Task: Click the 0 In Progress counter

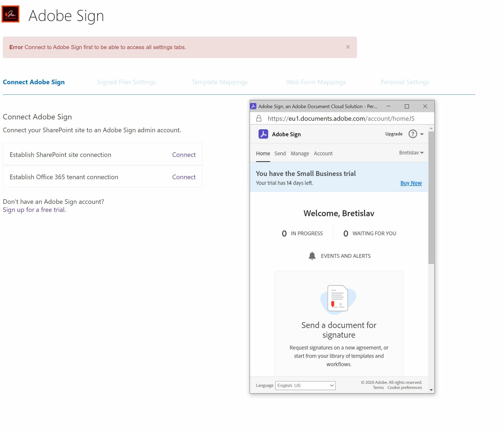Action: (302, 233)
